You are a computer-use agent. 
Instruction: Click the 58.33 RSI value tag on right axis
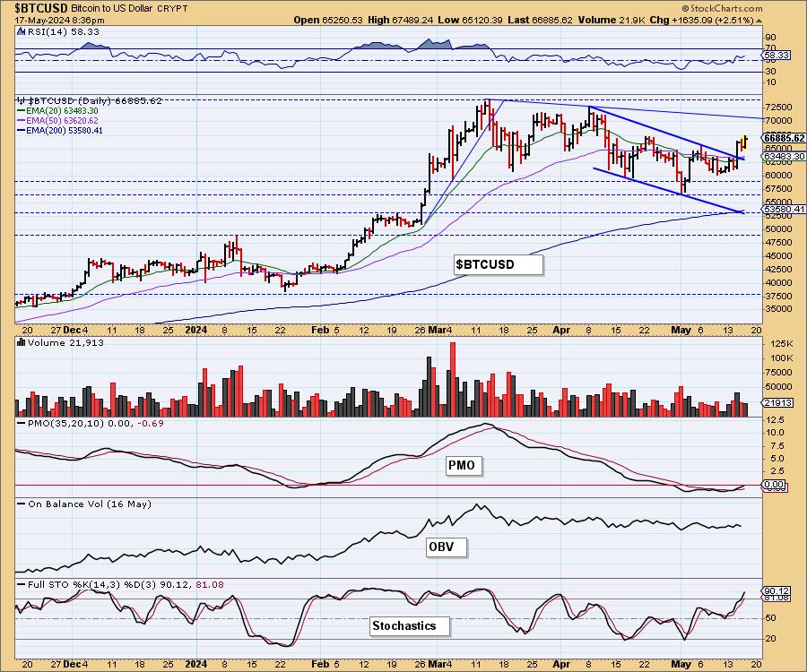tap(777, 55)
